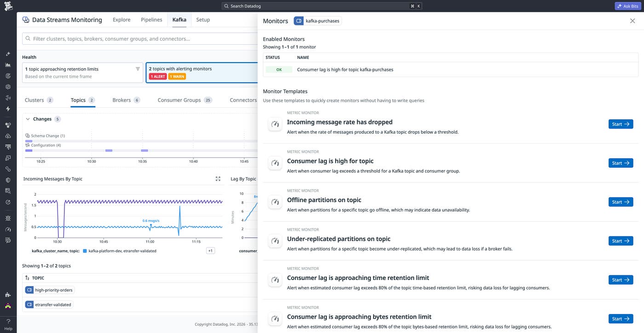Click gauge icon for Incoming message rate template

pos(275,124)
